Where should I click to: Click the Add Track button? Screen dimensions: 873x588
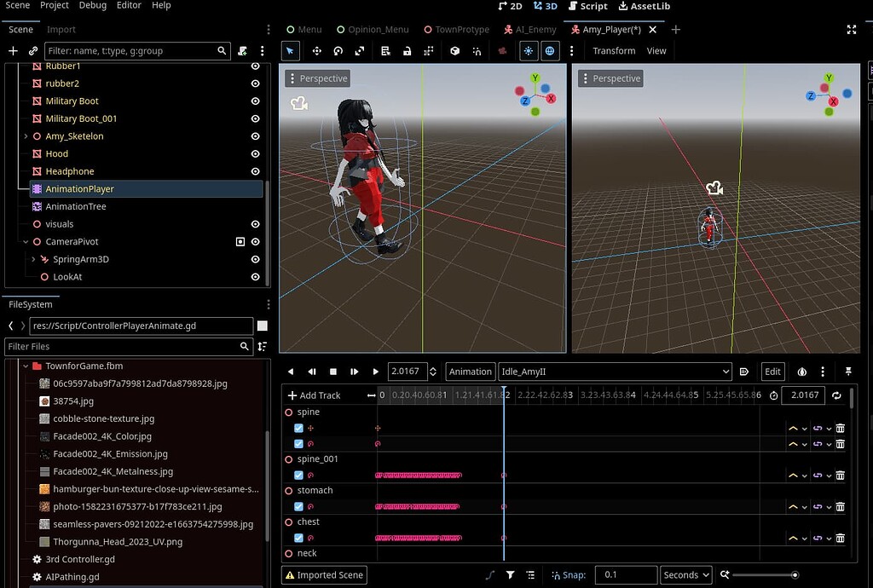point(314,395)
